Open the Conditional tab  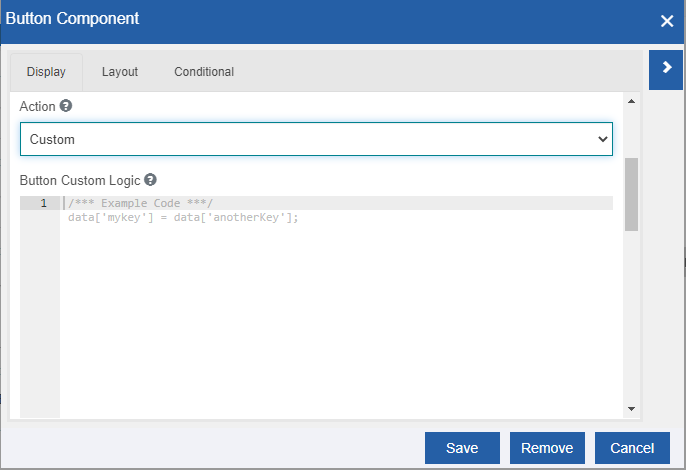[204, 72]
